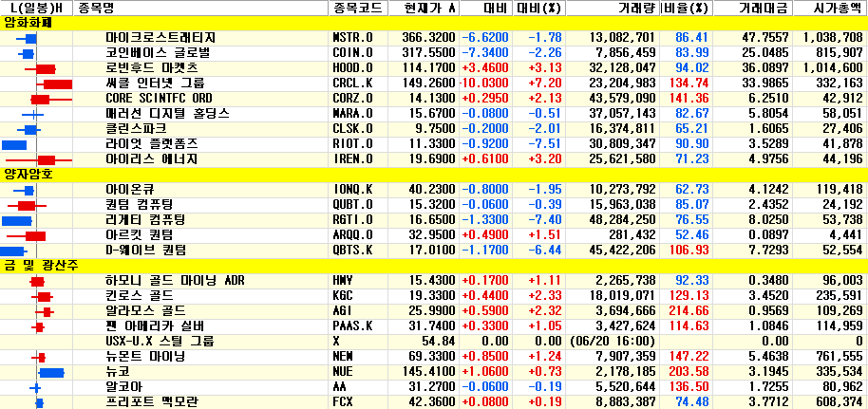Viewport: 868px width, 409px height.
Task: Select D-웨이브 퀀텀 stock name
Action: point(145,251)
